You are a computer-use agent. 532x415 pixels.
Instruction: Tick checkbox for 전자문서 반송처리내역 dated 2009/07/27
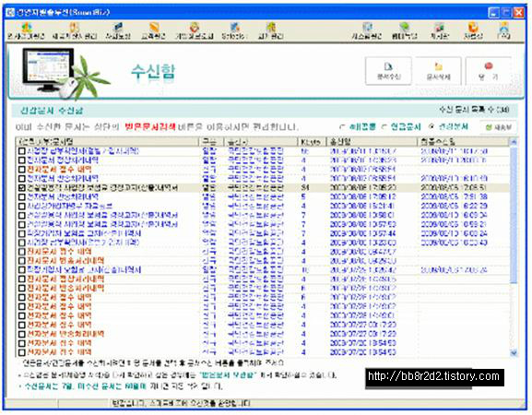pyautogui.click(x=22, y=334)
